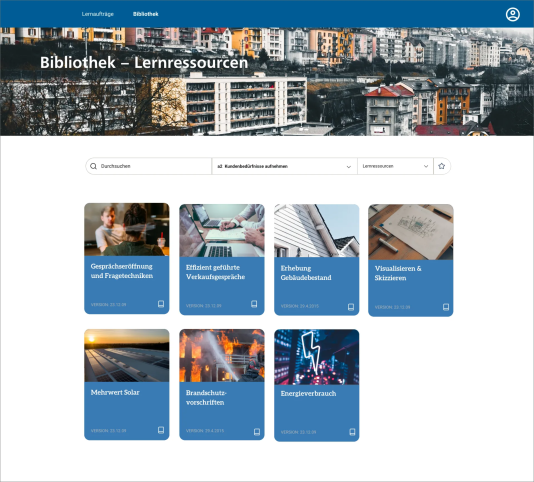The width and height of the screenshot is (534, 482).
Task: Click book icon on Erhebung Gebäudebestand card
Action: click(x=351, y=307)
